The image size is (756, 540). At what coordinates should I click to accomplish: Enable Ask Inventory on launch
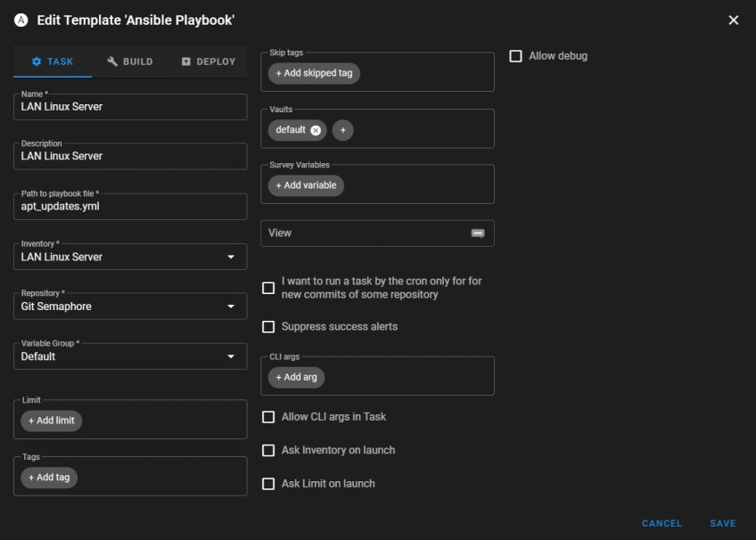pyautogui.click(x=268, y=451)
